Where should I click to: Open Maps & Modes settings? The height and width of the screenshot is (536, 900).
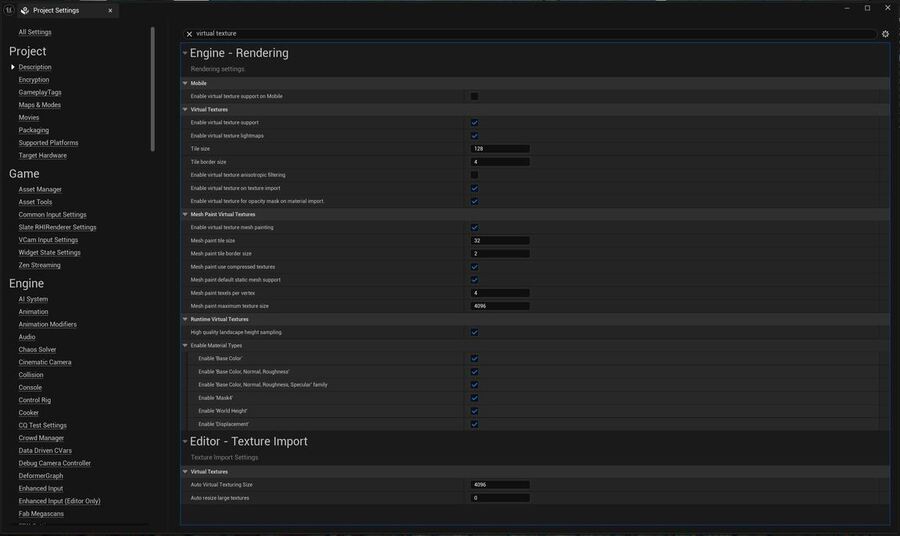coord(40,105)
